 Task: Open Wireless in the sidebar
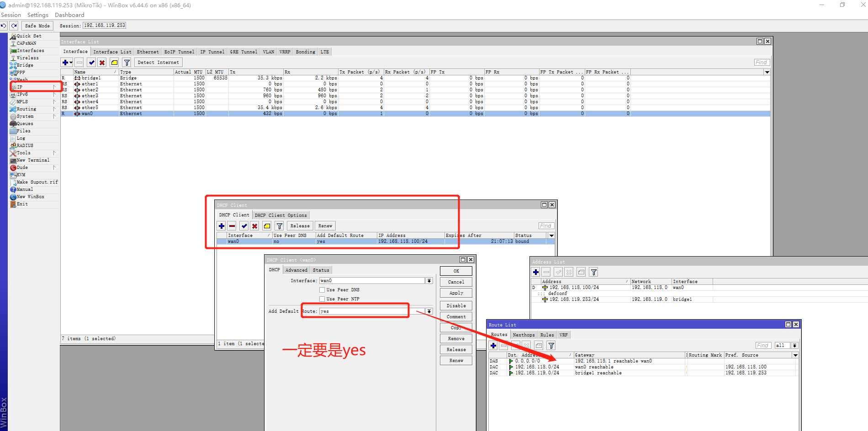pos(27,58)
